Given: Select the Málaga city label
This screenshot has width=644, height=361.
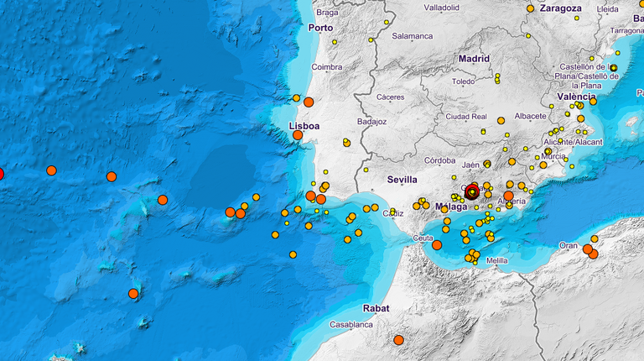Looking at the screenshot, I should click(x=450, y=207).
